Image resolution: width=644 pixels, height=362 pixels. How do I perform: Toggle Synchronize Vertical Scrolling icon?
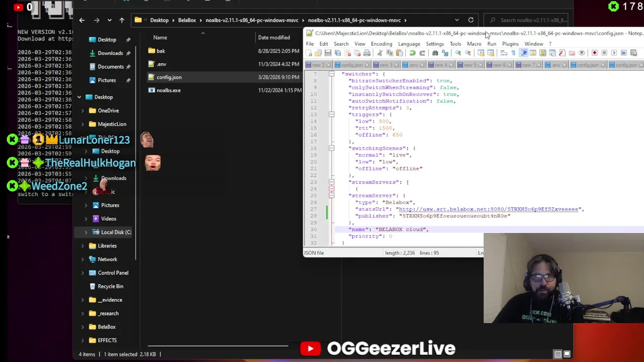481,53
